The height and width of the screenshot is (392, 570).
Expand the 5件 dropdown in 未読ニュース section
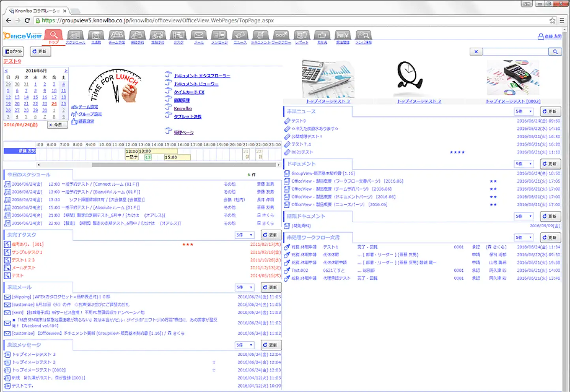click(x=524, y=112)
